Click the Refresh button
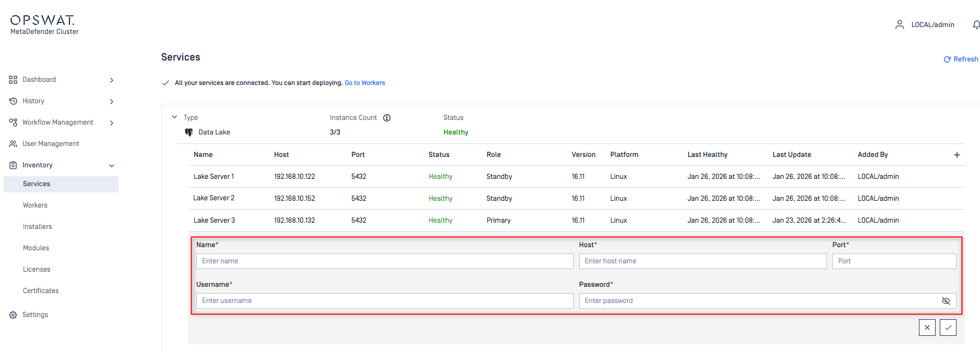Screen dimensions: 980x352 pos(961,59)
